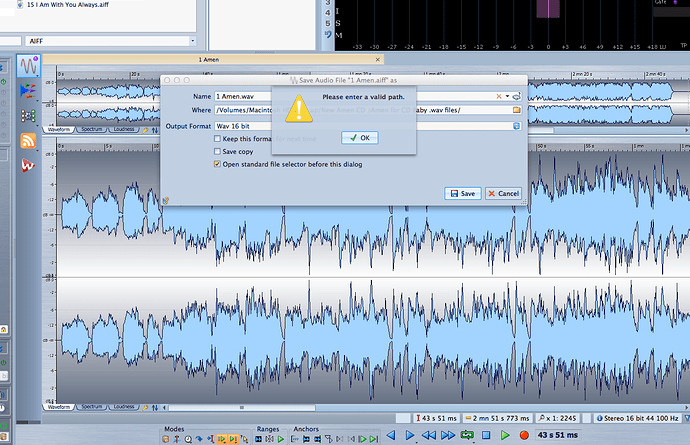Open dropdown arrow under Podcast icon
Viewport: 690px width, 445px height.
tap(37, 151)
